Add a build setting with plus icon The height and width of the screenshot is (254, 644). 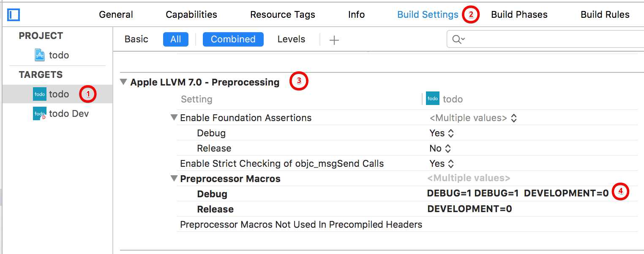(x=334, y=40)
